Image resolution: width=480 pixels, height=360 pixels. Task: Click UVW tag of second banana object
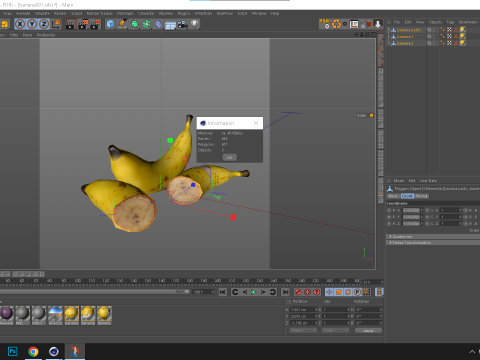449,36
